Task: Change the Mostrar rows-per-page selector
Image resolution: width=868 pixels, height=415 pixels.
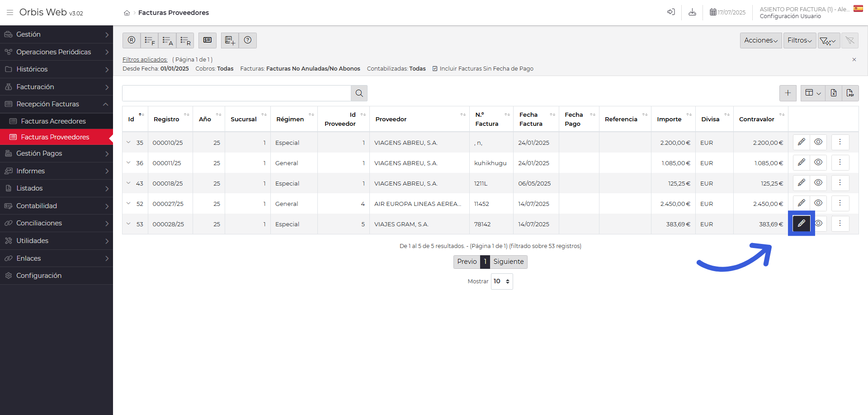Action: [501, 281]
